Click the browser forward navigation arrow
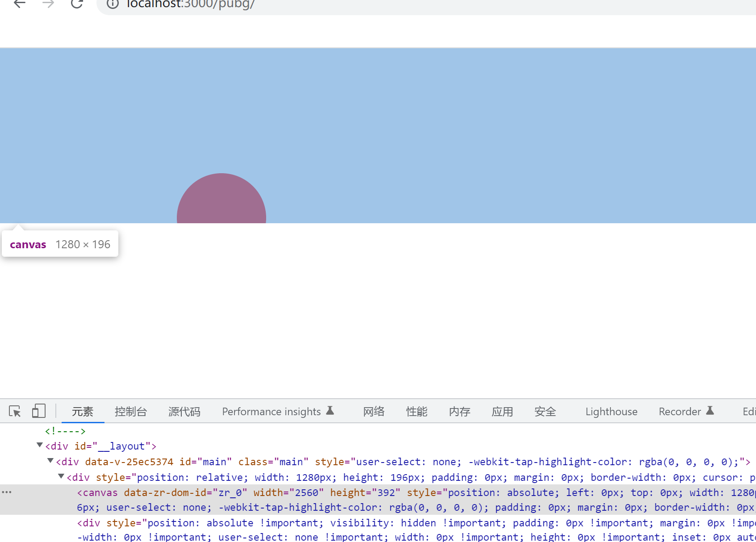Screen dimensions: 756x542 point(48,4)
